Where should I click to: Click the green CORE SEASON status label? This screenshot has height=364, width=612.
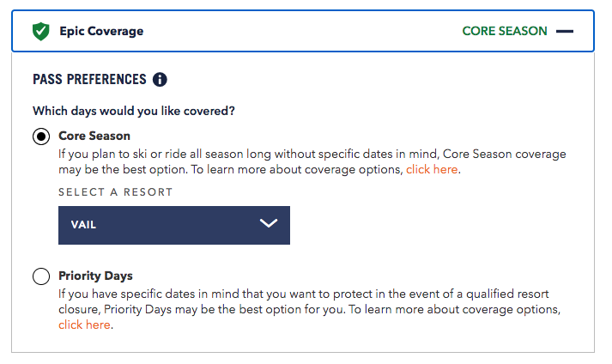[504, 32]
